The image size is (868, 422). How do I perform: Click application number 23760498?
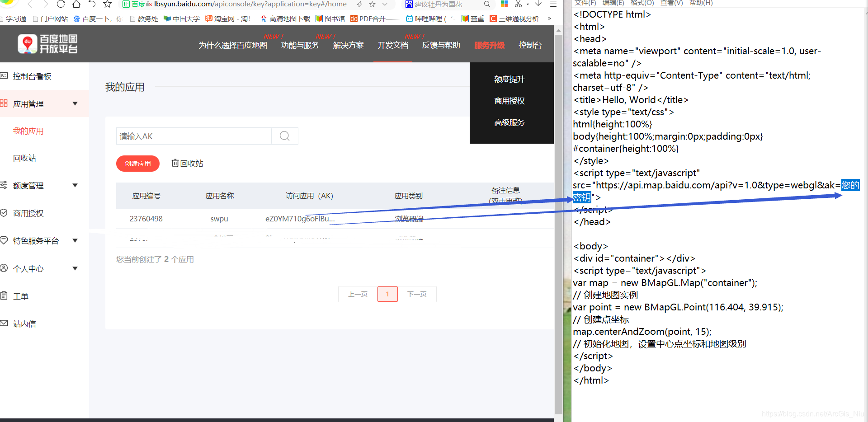[x=146, y=219]
